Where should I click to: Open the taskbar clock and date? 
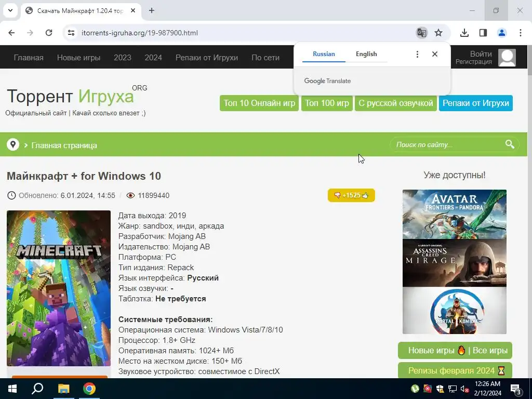(x=487, y=389)
